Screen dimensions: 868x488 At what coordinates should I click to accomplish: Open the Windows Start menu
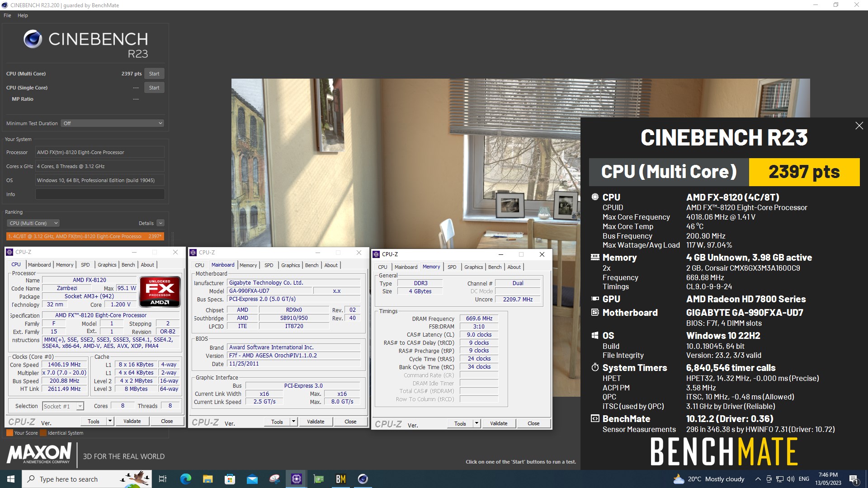tap(11, 479)
